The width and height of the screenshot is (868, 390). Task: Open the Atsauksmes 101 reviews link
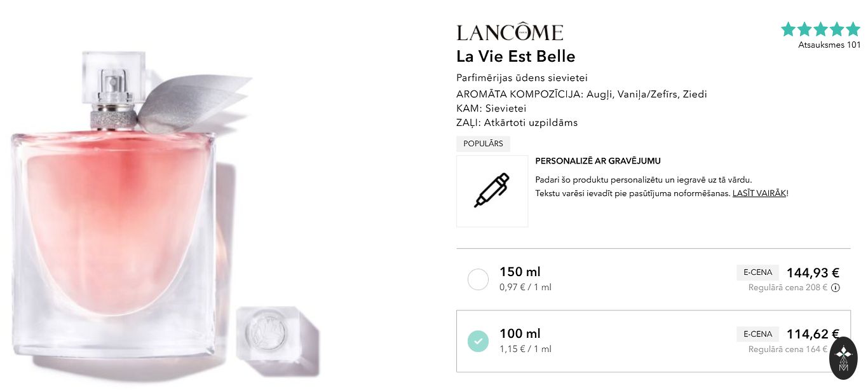(829, 45)
